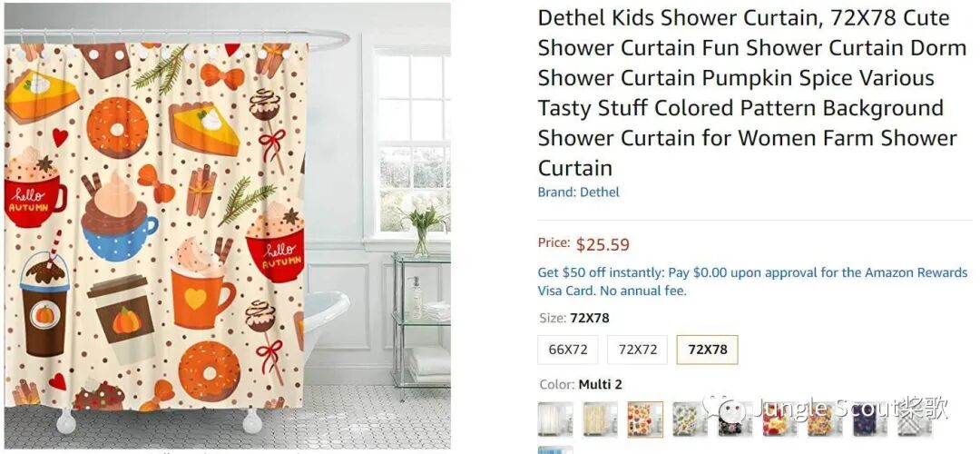Click the main pumpkin spice curtain photo
Viewport: 980px width, 454px height.
point(227,225)
